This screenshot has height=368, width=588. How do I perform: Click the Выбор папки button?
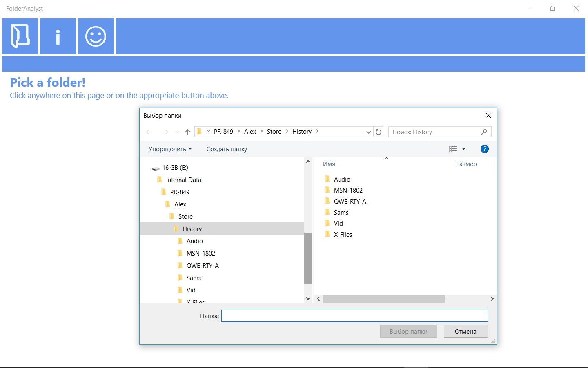click(x=408, y=331)
